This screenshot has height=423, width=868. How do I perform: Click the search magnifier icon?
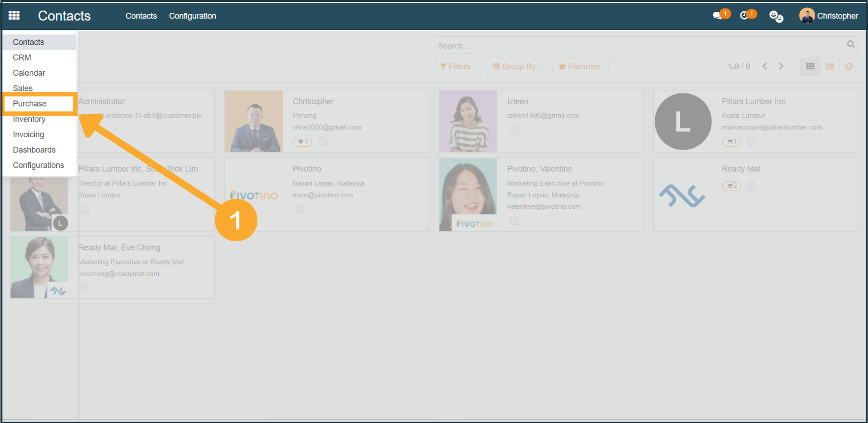[x=851, y=45]
